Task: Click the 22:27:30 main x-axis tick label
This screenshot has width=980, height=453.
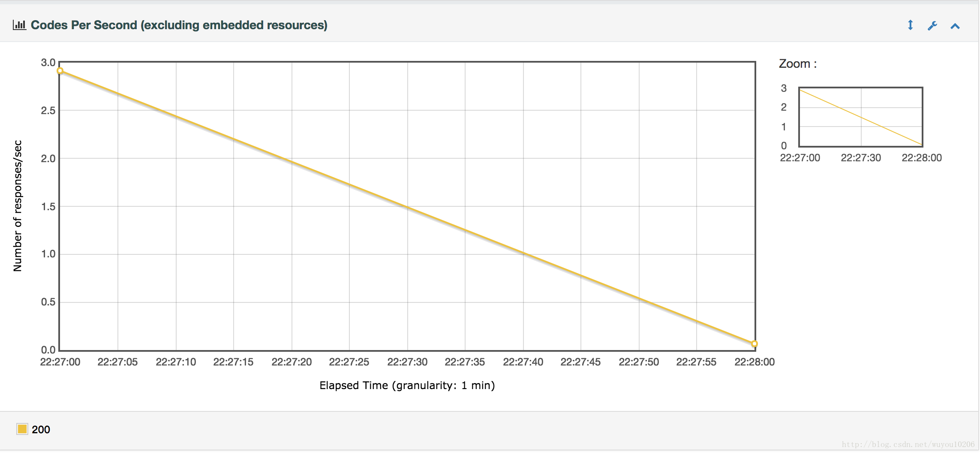Action: tap(407, 362)
